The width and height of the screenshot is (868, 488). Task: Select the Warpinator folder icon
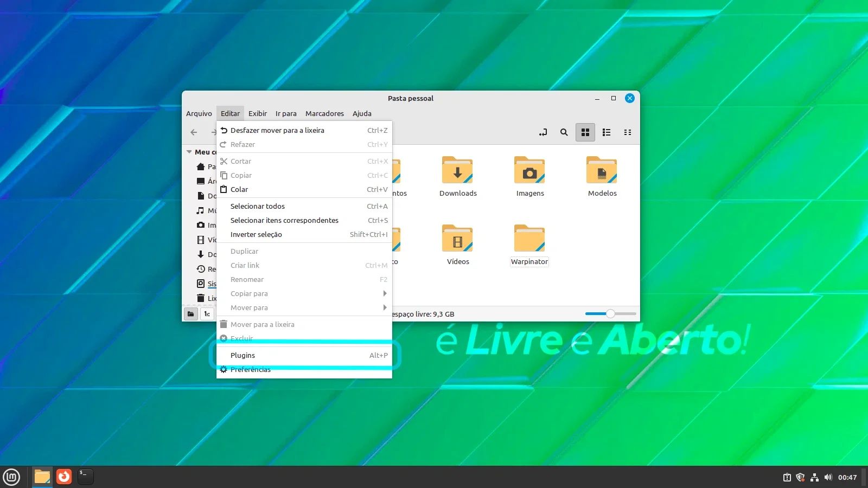tap(530, 239)
